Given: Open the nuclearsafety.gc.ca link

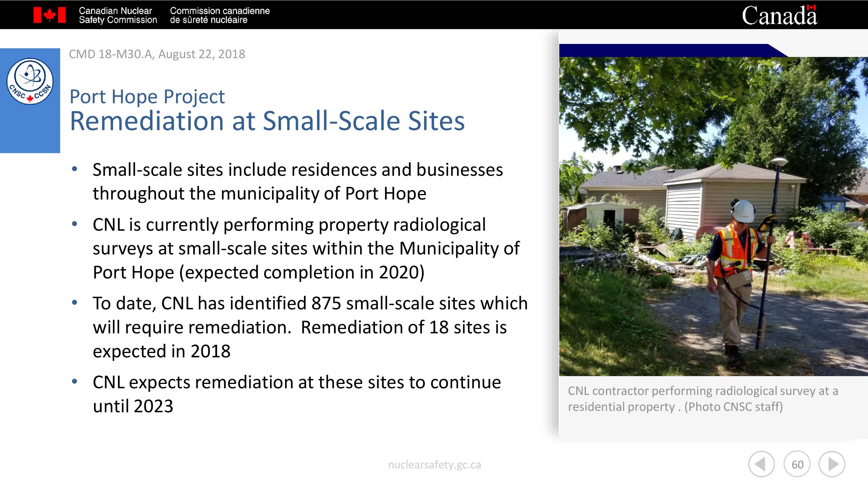Looking at the screenshot, I should 434,465.
